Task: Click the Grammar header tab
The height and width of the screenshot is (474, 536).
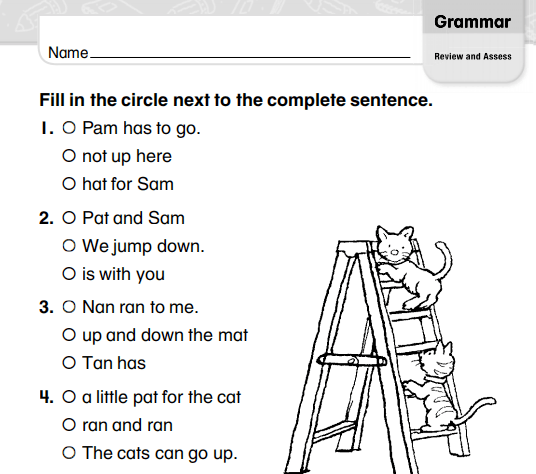Action: click(x=473, y=22)
